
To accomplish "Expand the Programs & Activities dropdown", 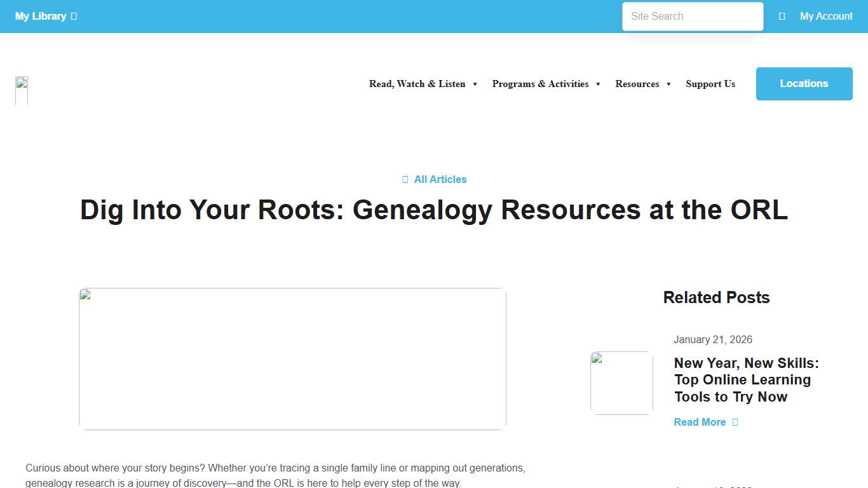I will (x=540, y=84).
